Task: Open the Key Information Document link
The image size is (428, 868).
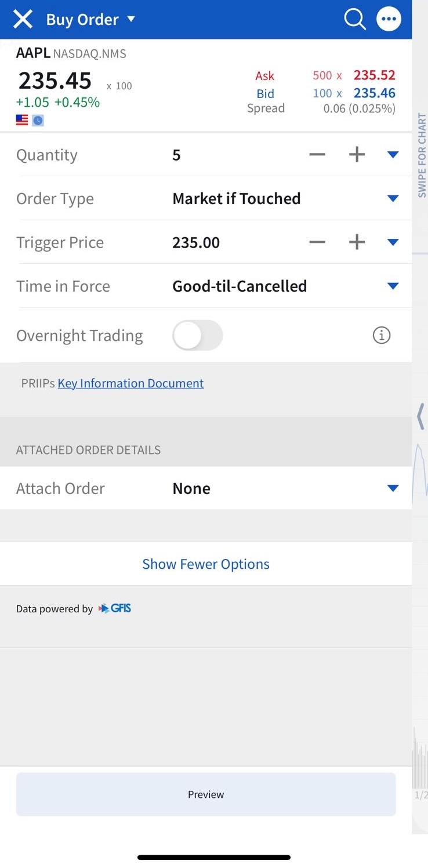Action: point(130,383)
